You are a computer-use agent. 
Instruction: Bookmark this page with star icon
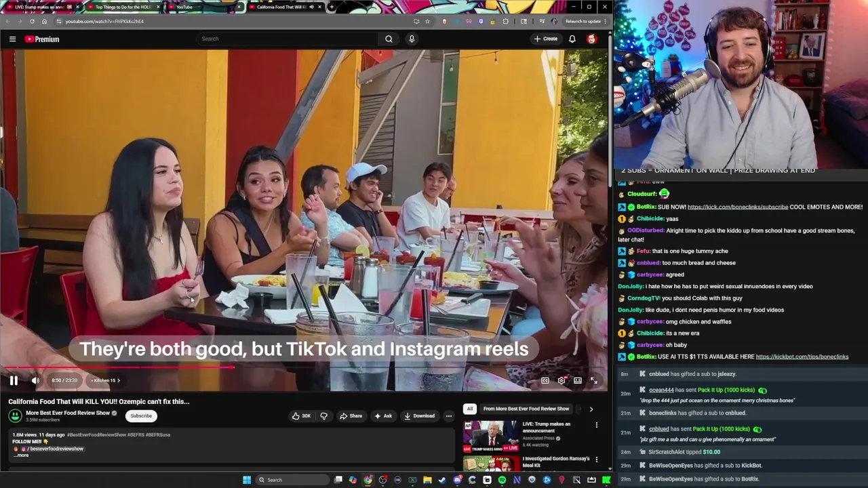point(427,21)
